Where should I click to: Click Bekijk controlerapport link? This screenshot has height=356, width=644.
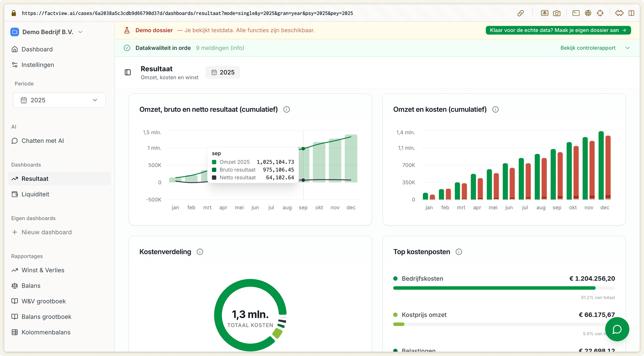tap(588, 48)
